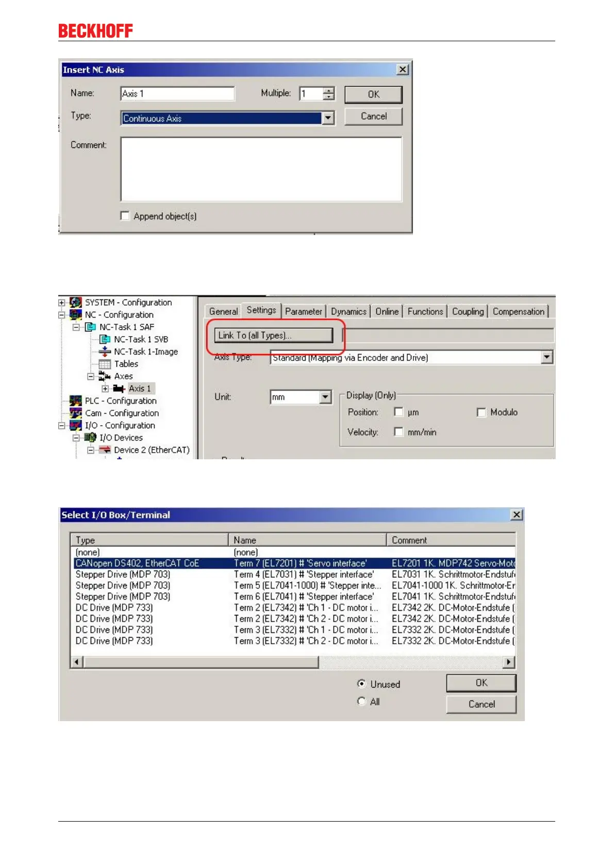
Task: Click the Name field containing Axis 1
Action: click(x=177, y=94)
